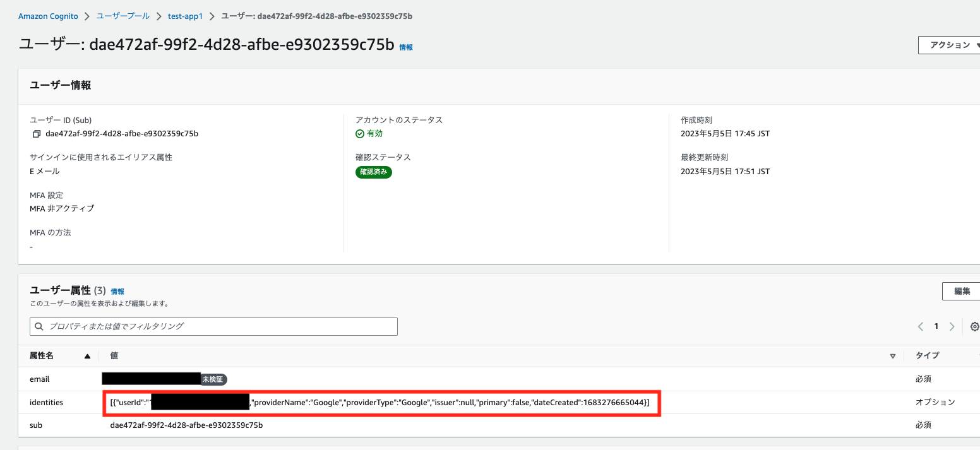This screenshot has height=450, width=980.
Task: Click オプション type of identities row
Action: click(x=935, y=402)
